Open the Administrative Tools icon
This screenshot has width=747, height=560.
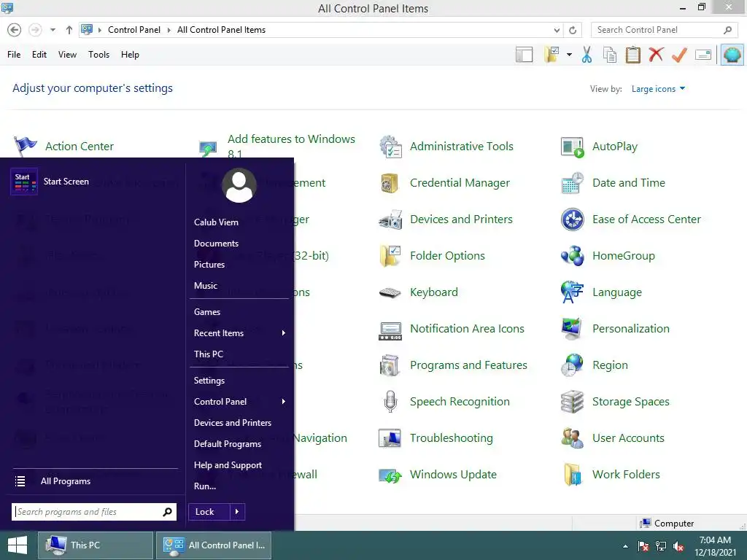point(390,146)
